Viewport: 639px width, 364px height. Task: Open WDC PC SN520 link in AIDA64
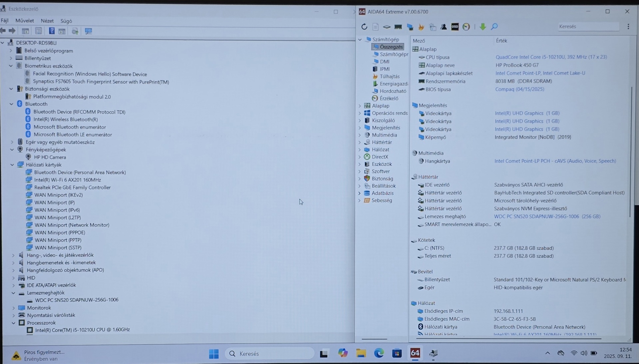coord(547,216)
